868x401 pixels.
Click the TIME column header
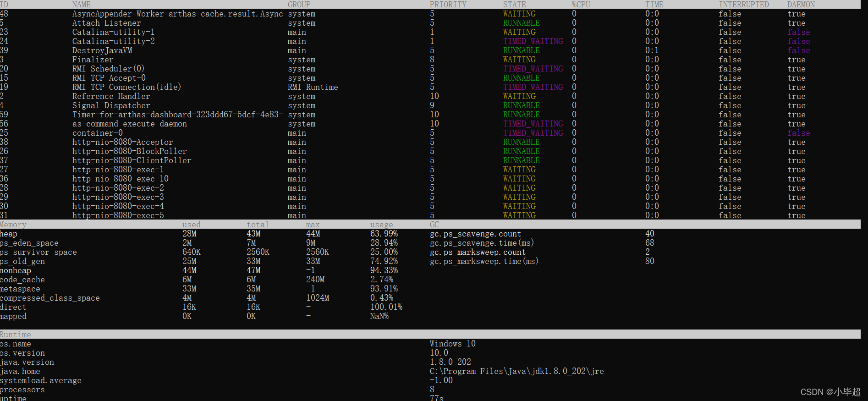pos(654,5)
